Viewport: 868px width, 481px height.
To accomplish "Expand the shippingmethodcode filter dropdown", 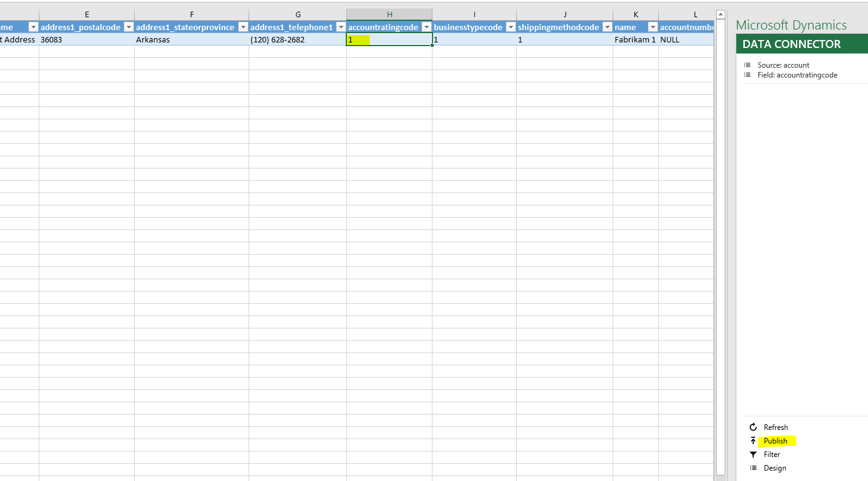I will pos(607,27).
